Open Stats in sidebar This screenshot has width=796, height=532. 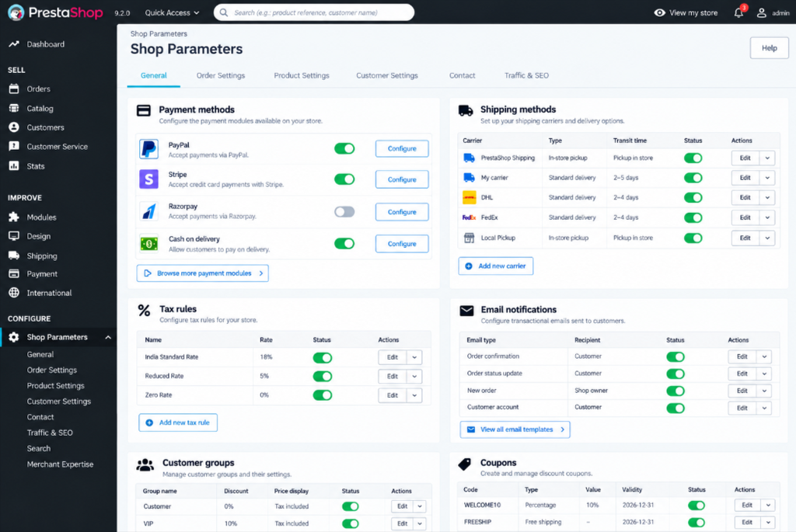click(x=36, y=166)
